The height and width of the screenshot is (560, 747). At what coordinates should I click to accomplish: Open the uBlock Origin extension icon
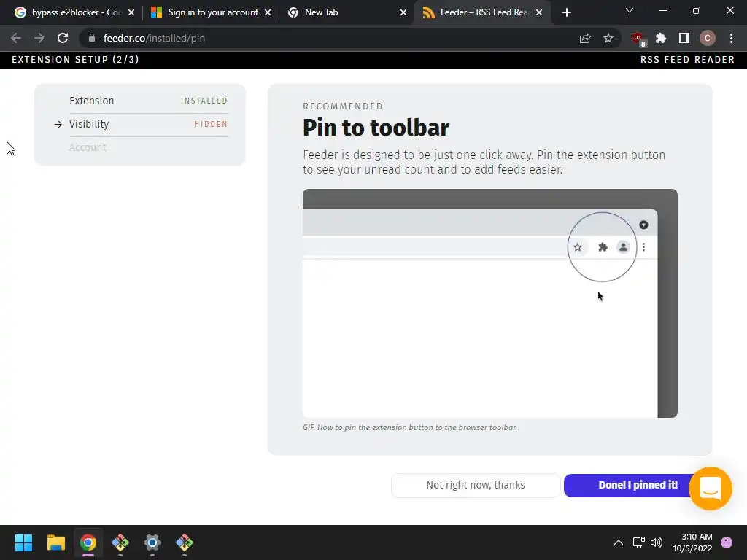[x=638, y=39]
